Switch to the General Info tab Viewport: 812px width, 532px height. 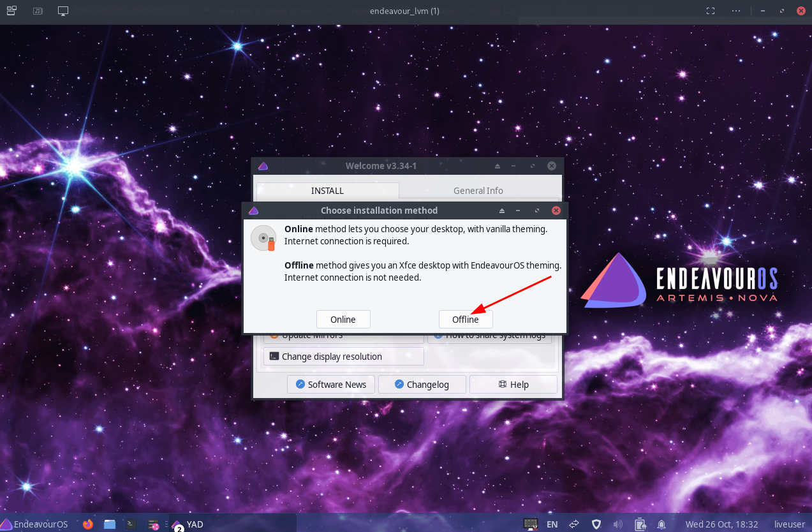(x=478, y=191)
